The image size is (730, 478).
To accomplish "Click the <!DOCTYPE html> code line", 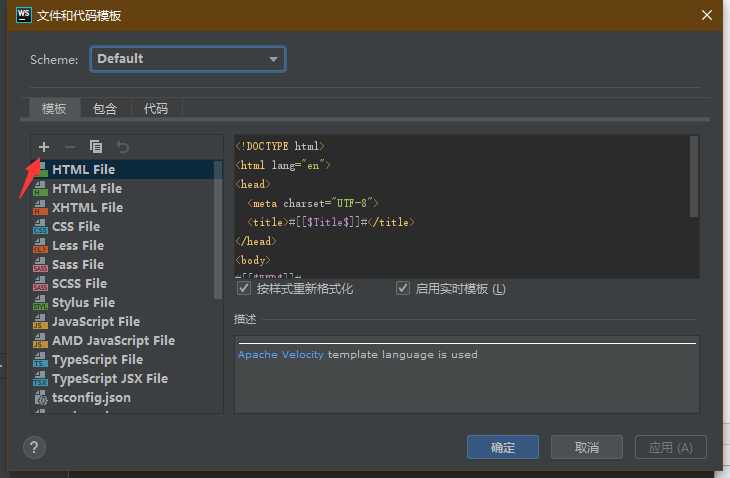I will [x=280, y=147].
